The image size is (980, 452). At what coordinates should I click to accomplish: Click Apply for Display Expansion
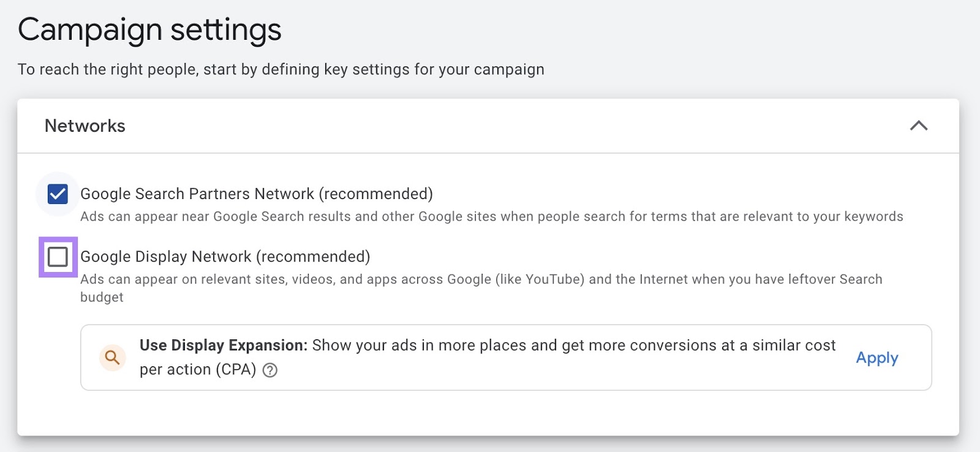pos(876,358)
